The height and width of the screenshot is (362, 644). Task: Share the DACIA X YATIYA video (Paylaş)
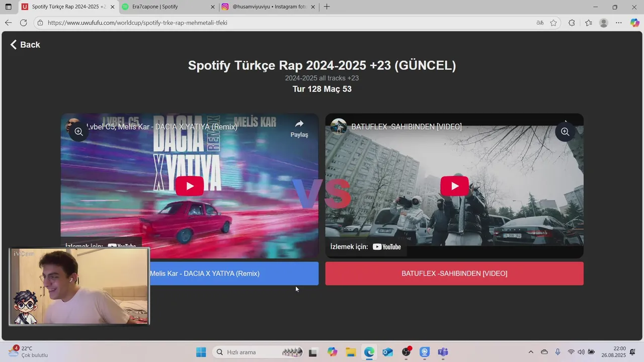[x=299, y=128]
